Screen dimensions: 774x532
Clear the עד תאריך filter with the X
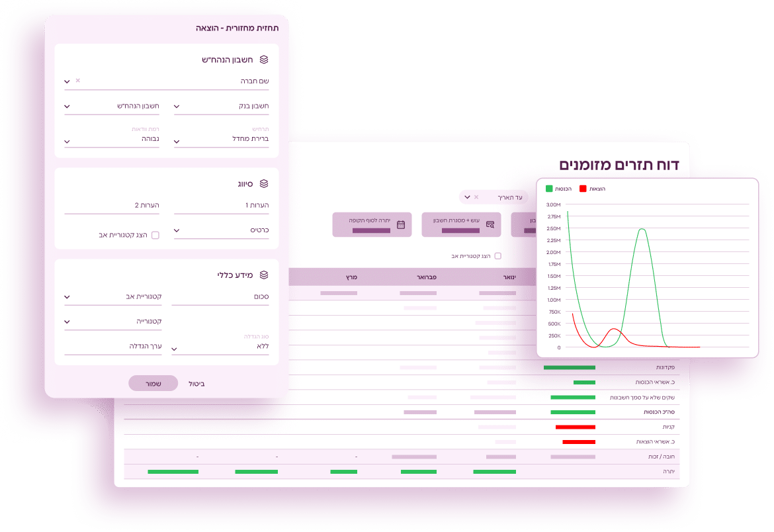476,197
